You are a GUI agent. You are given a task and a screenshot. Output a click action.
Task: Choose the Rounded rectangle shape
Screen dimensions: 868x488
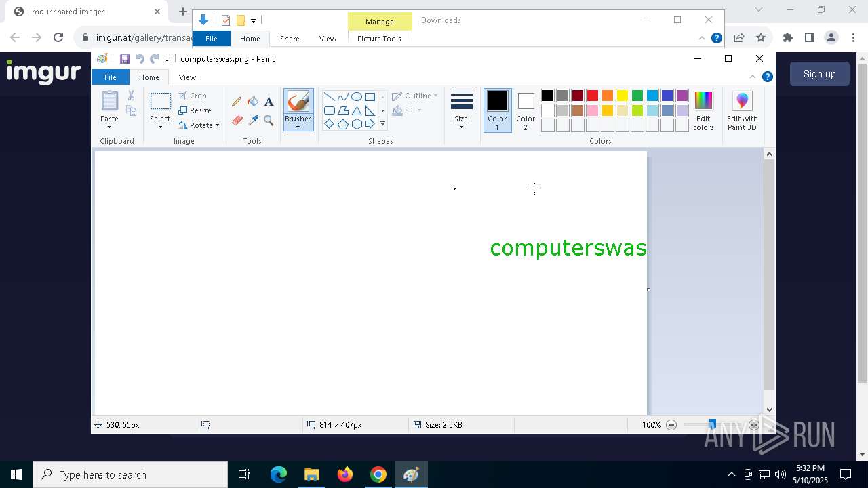[x=329, y=110]
